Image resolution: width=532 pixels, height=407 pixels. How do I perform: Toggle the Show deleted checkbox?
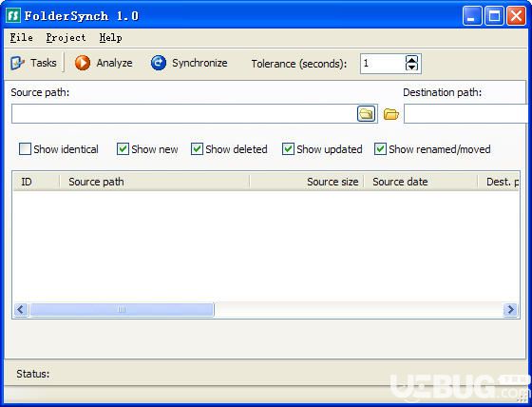[197, 148]
